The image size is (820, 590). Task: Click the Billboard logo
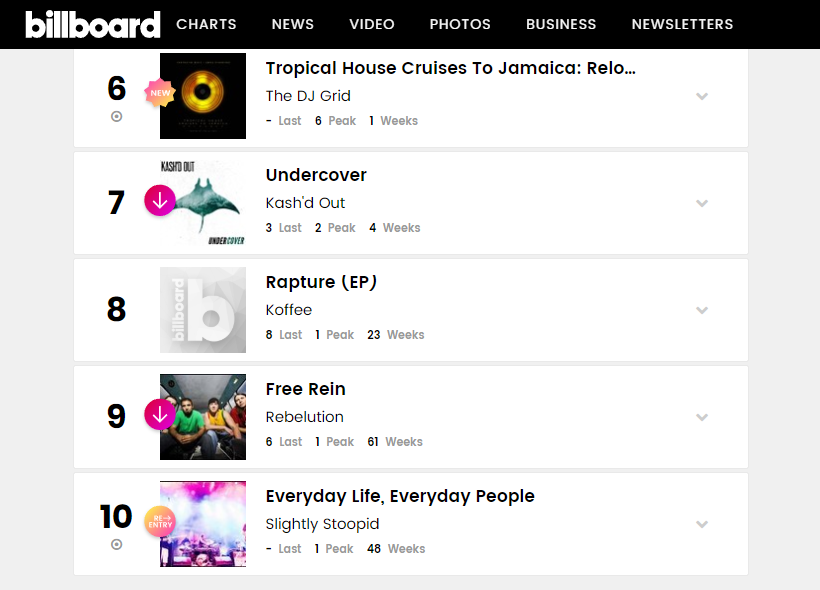93,24
